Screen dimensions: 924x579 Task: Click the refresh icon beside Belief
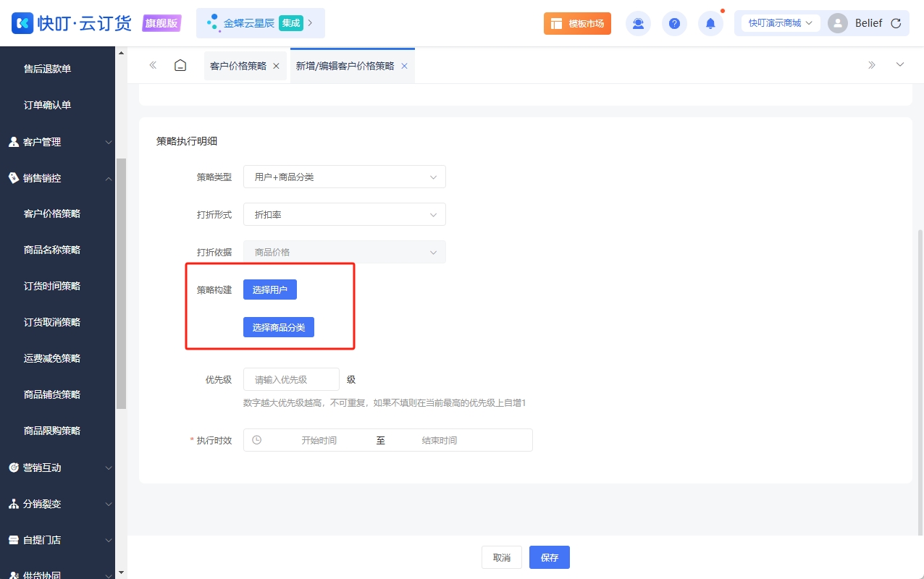(896, 23)
